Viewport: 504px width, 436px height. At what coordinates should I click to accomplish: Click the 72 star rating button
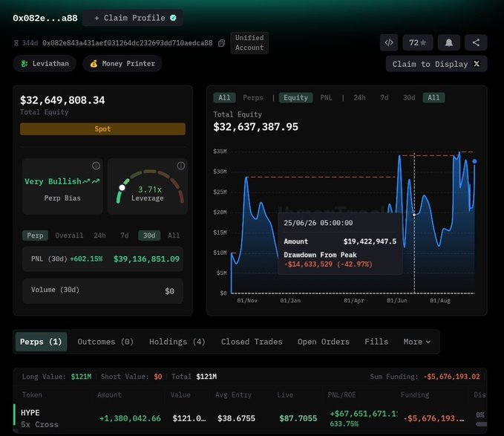(418, 42)
